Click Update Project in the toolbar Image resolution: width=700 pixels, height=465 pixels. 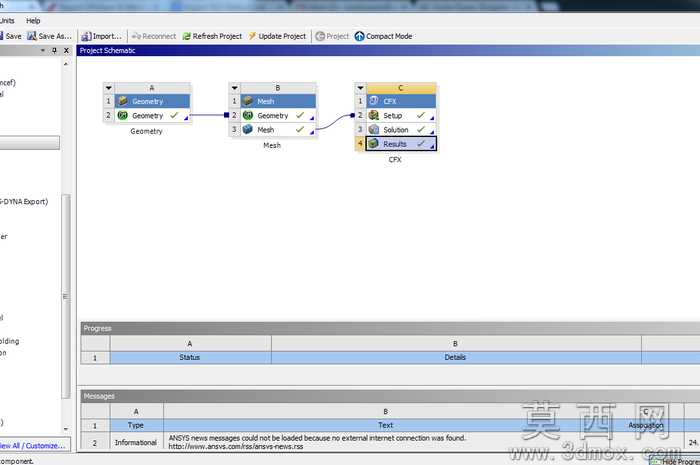pos(277,36)
